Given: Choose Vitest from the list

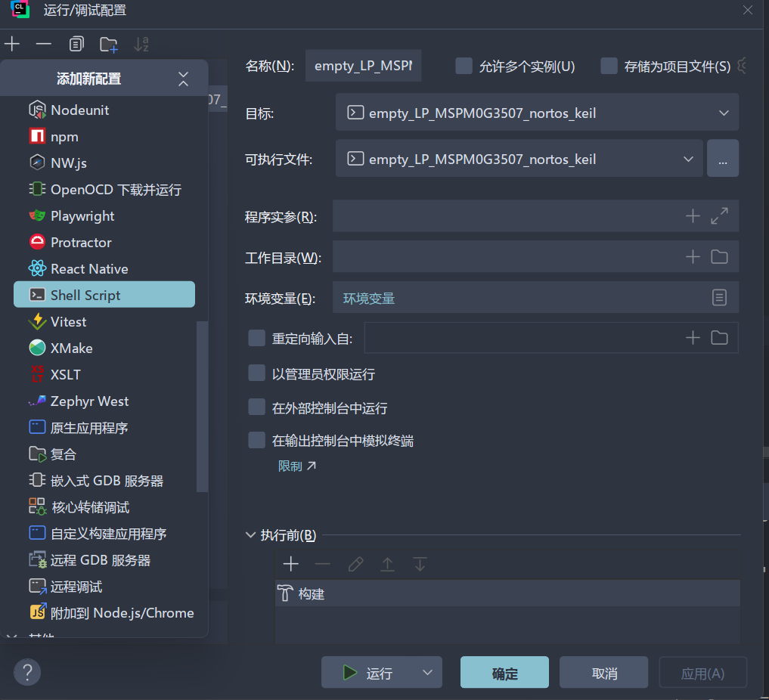Looking at the screenshot, I should (104, 321).
